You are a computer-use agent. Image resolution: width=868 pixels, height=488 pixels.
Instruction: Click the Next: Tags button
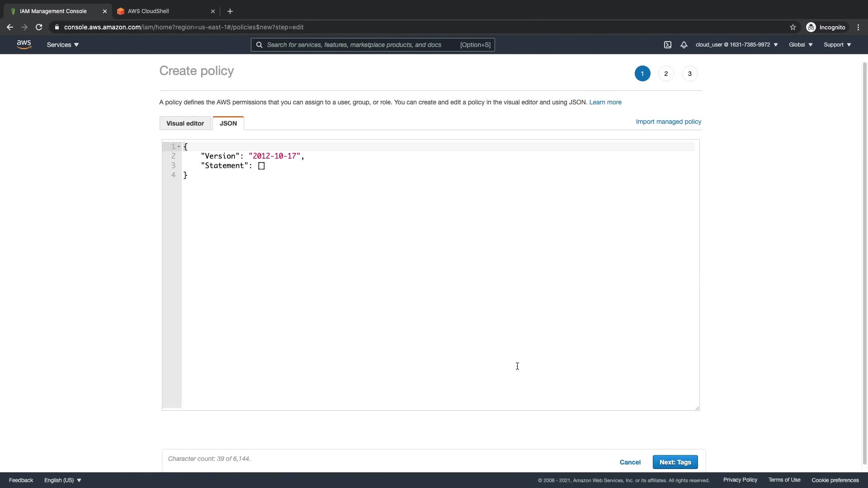pos(675,462)
